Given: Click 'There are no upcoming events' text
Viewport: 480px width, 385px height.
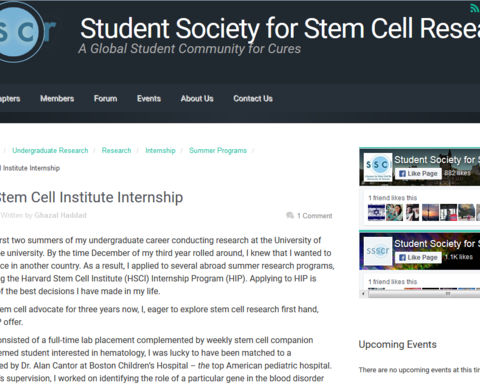Looking at the screenshot, I should pyautogui.click(x=419, y=370).
